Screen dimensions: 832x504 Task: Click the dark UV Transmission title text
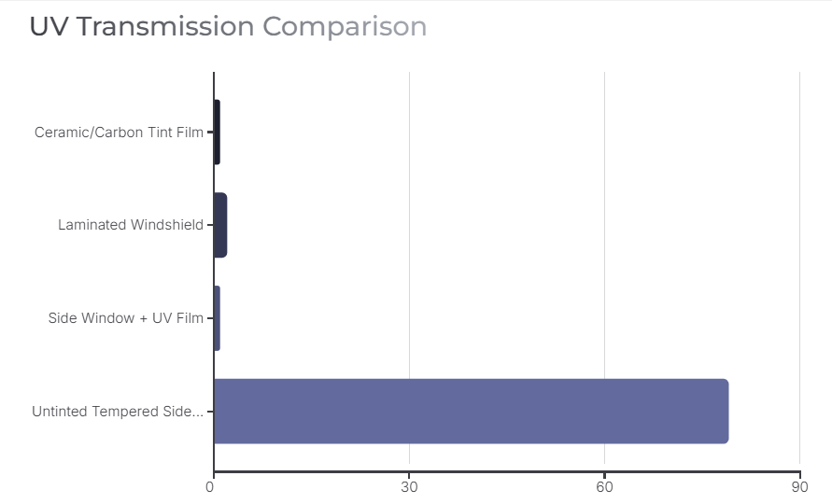pos(141,27)
